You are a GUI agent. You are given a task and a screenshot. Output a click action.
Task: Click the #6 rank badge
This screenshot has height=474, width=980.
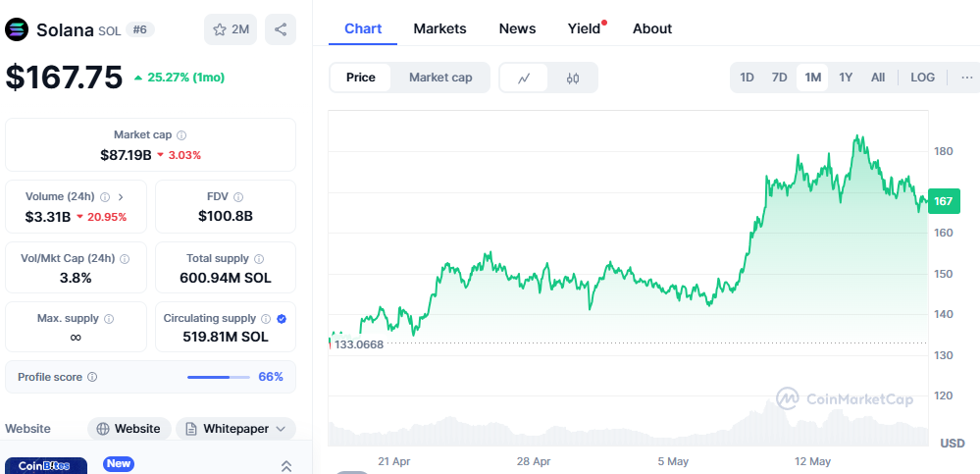coord(140,29)
